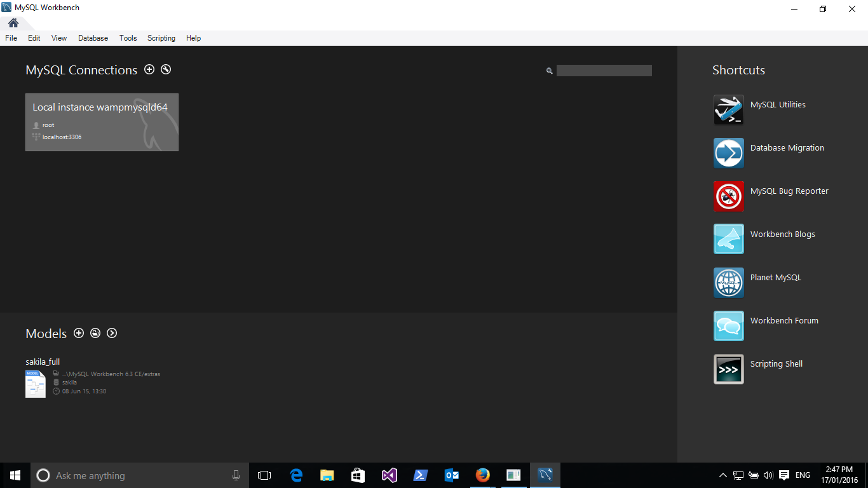Open an existing model via folder icon
Image resolution: width=868 pixels, height=488 pixels.
[95, 333]
